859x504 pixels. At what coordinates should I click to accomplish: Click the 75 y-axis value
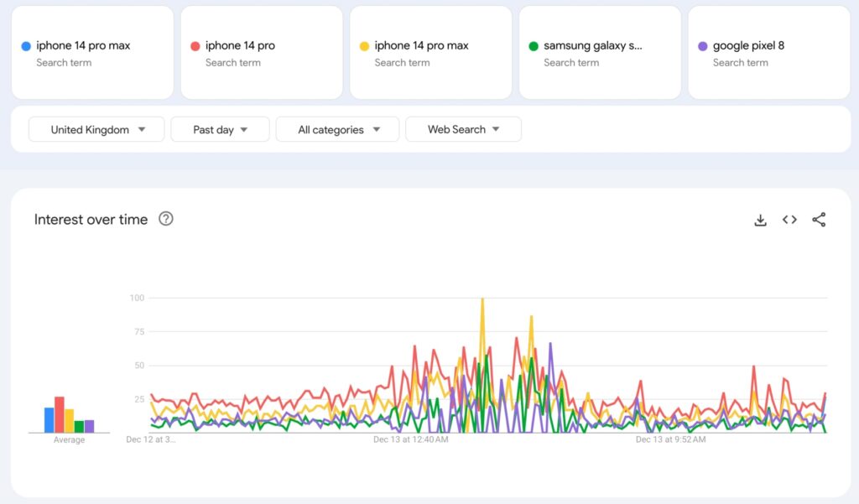(x=140, y=331)
